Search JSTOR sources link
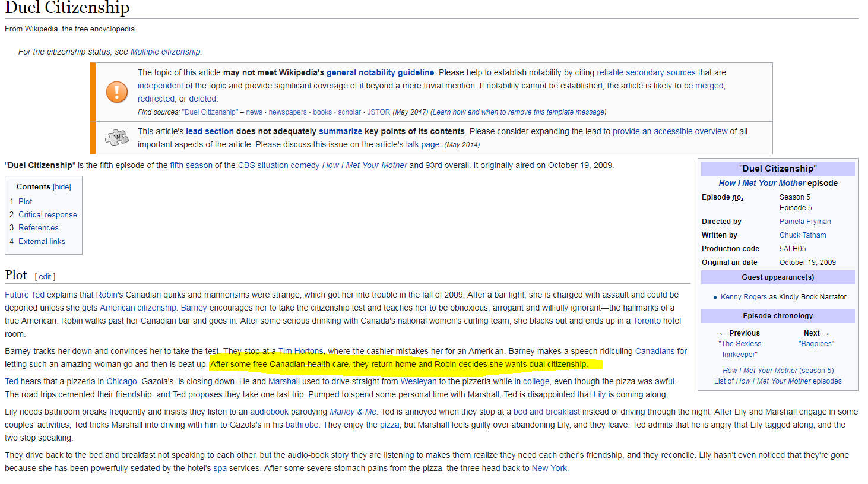The width and height of the screenshot is (868, 484). (378, 112)
